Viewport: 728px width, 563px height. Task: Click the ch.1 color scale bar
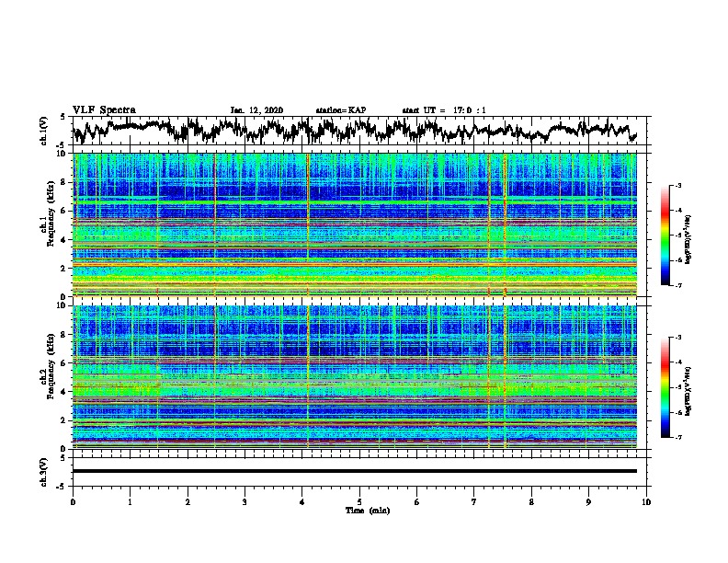click(x=665, y=236)
